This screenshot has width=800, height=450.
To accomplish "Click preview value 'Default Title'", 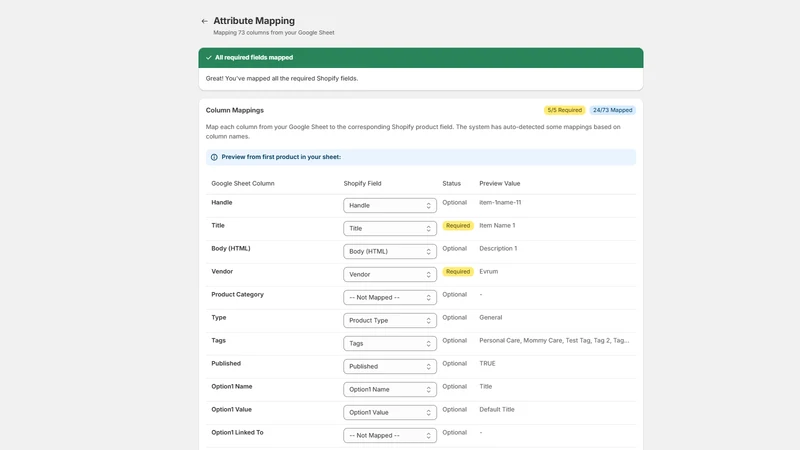I will 496,409.
